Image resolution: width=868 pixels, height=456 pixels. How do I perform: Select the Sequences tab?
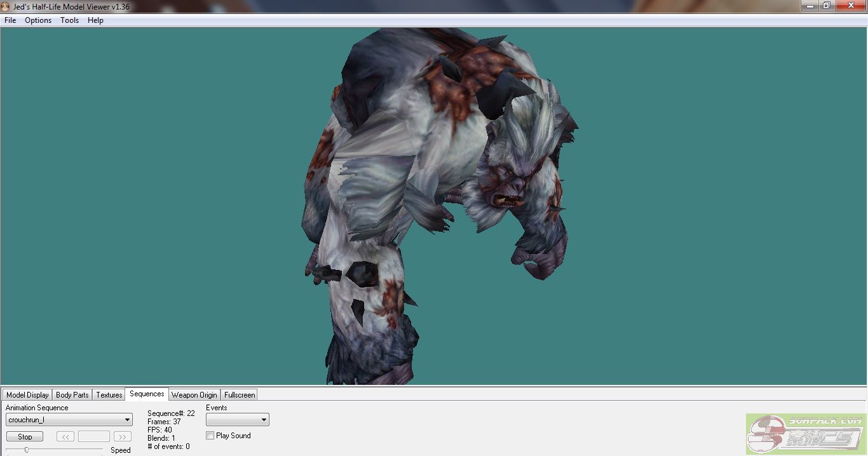tap(147, 394)
